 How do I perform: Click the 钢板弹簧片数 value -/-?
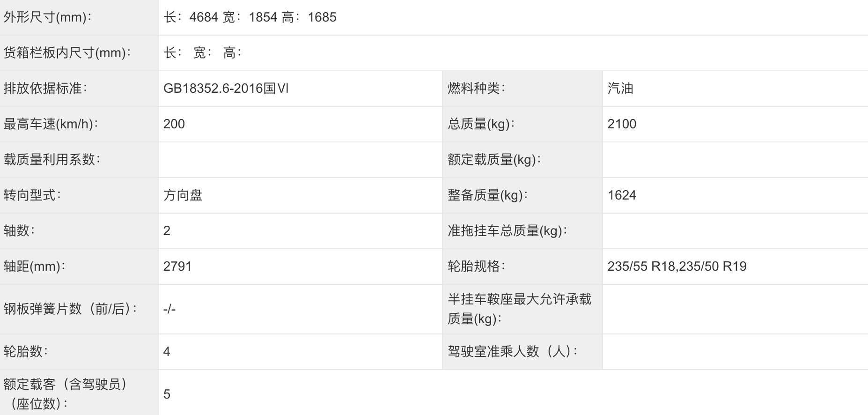(x=169, y=309)
